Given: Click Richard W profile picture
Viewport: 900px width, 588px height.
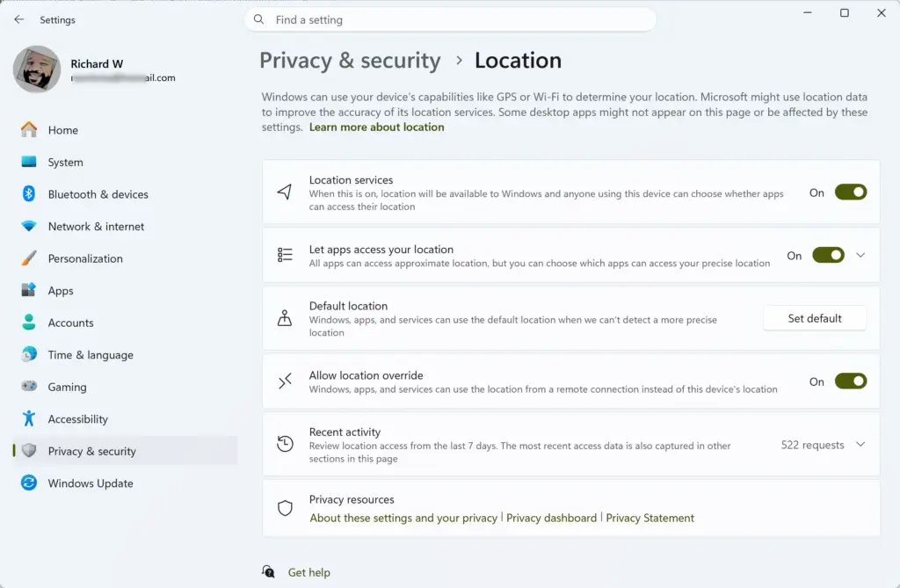Looking at the screenshot, I should point(37,69).
